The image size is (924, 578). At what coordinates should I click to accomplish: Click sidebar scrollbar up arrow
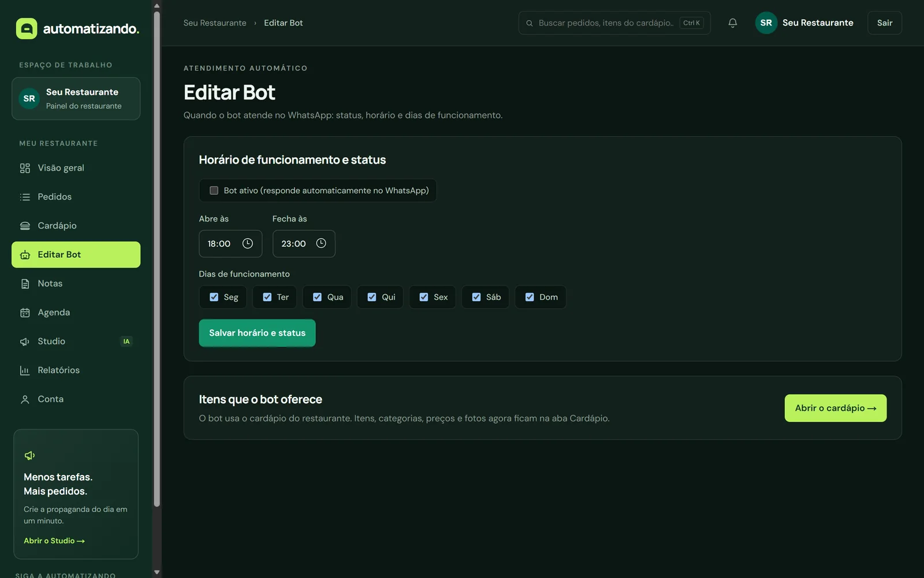(x=157, y=6)
